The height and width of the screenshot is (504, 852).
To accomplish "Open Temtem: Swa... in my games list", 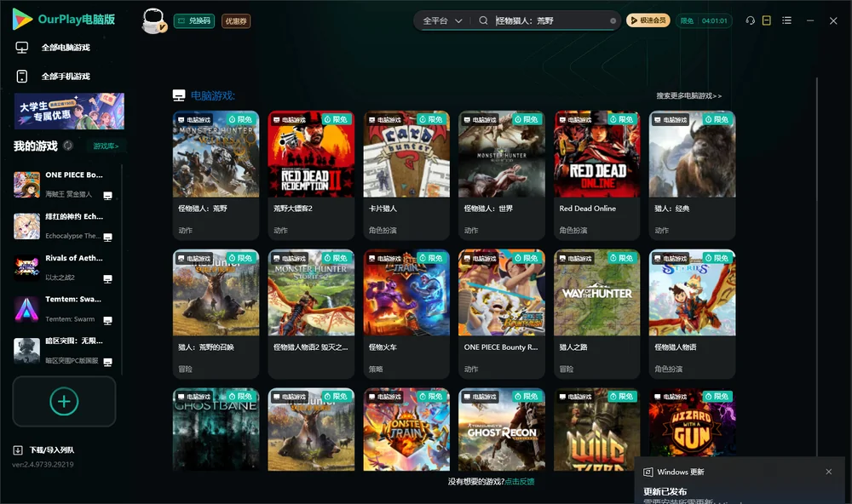I will tap(66, 309).
